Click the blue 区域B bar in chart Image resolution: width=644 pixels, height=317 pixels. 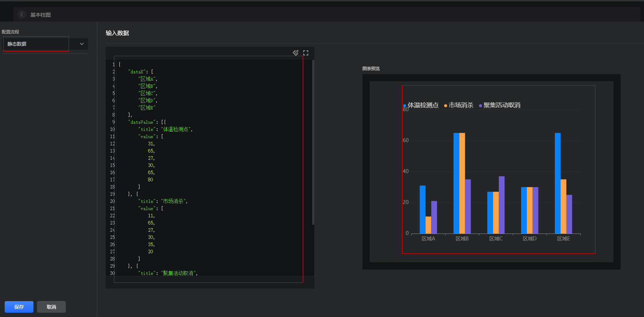pos(456,183)
